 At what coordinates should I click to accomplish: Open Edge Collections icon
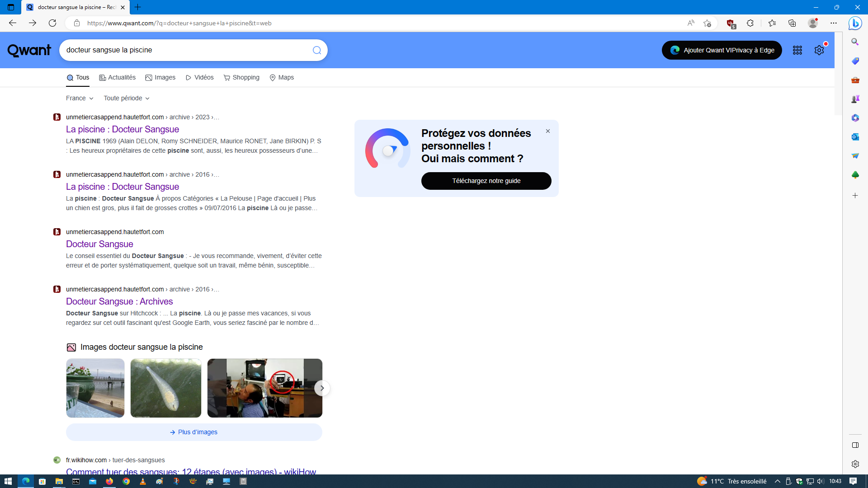[792, 23]
